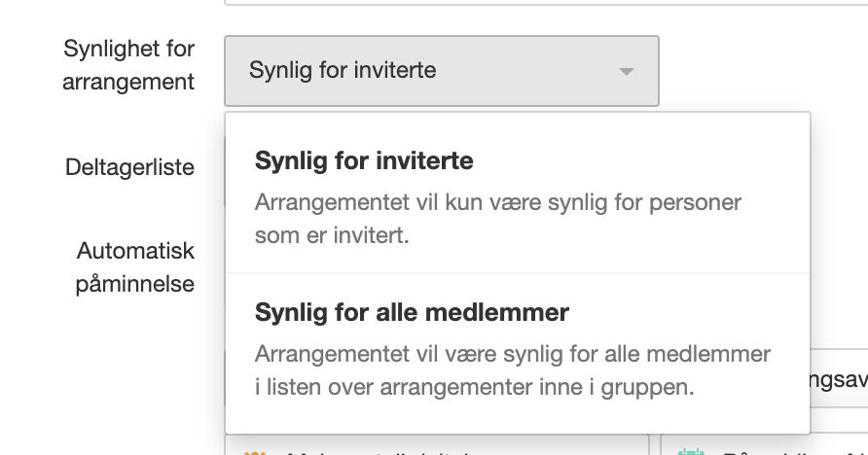Viewport: 868px width, 455px height.
Task: Click the bold heading 'Synlig for inviterte'
Action: [x=364, y=160]
